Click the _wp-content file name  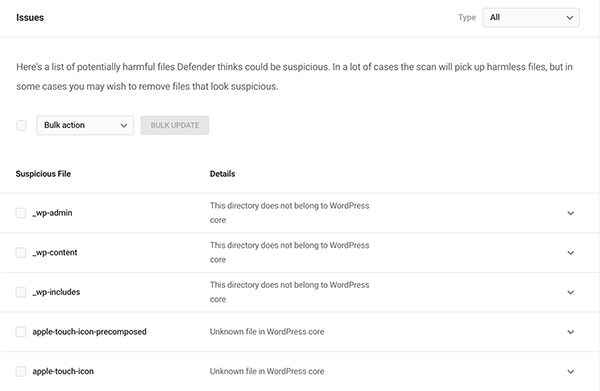point(55,253)
